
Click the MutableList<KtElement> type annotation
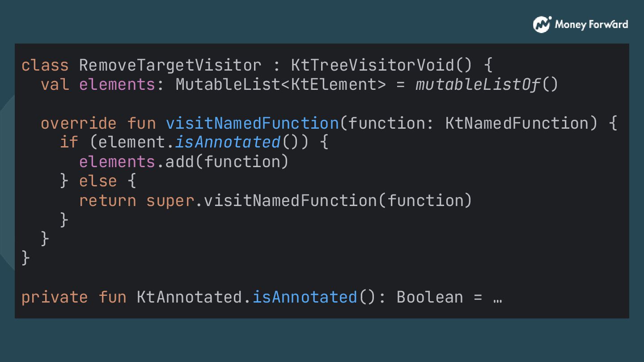(x=280, y=84)
